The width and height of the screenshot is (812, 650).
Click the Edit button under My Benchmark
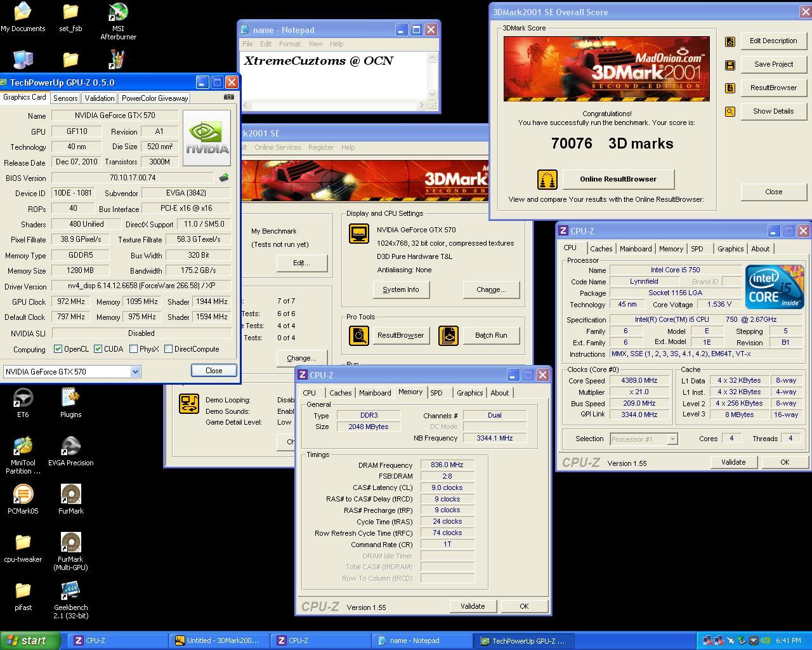point(301,263)
